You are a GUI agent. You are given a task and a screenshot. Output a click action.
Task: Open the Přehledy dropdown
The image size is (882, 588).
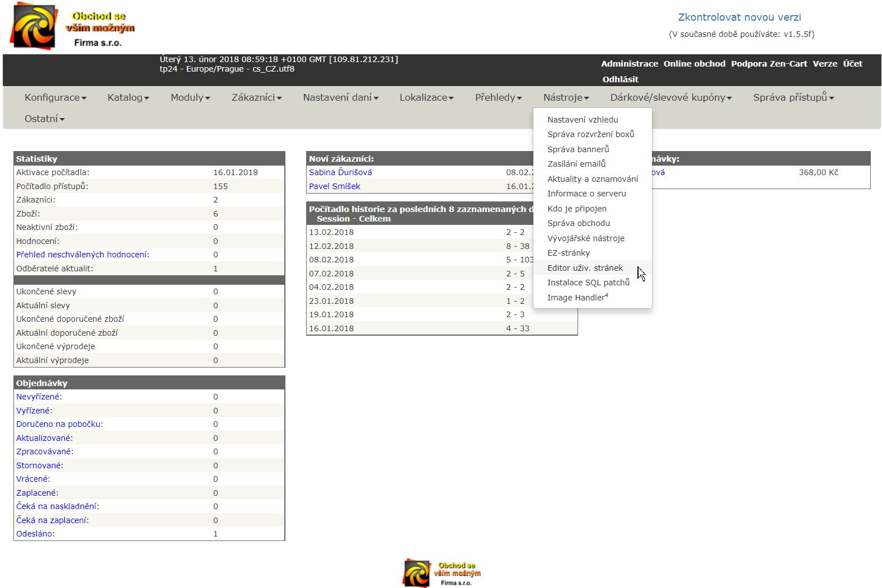click(498, 97)
